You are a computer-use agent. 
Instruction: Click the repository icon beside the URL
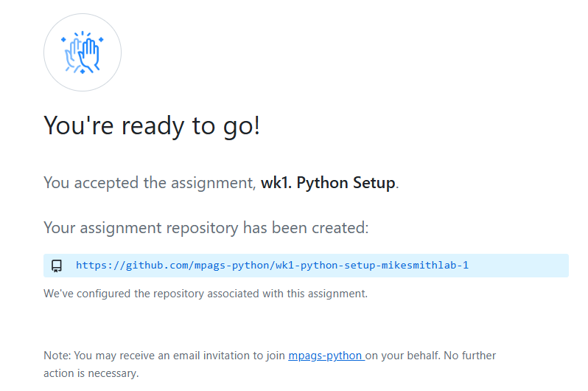click(x=57, y=266)
